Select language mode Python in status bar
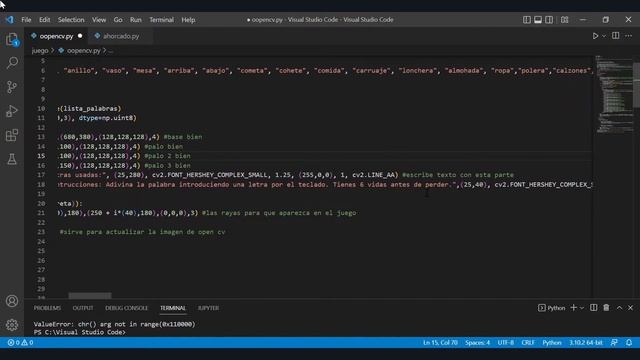The image size is (640, 360). [x=551, y=342]
